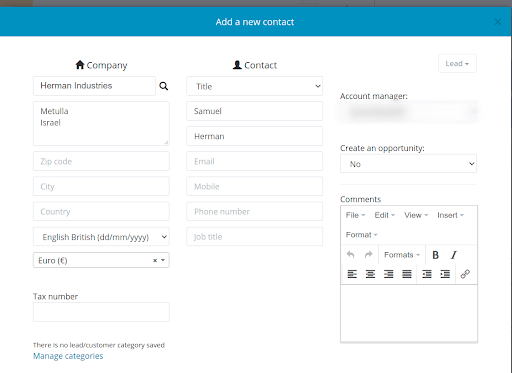The height and width of the screenshot is (373, 512).
Task: Align comment text right
Action: coord(389,274)
